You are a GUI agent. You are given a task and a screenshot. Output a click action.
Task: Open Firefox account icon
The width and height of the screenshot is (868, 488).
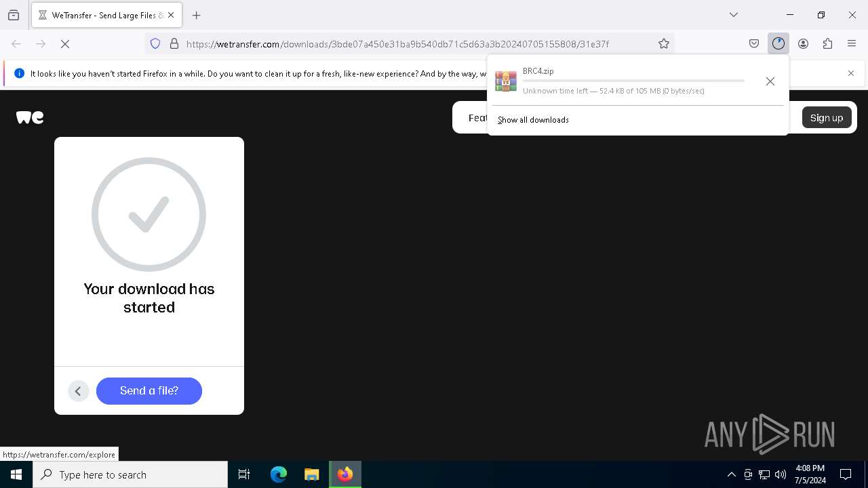coord(803,43)
